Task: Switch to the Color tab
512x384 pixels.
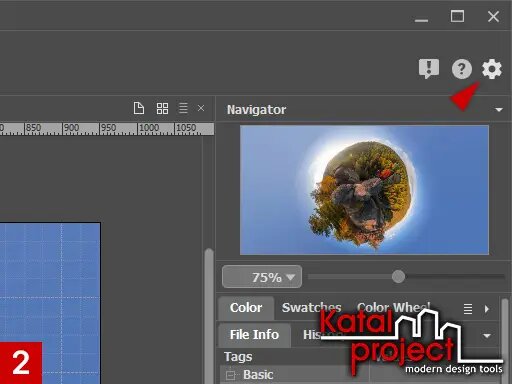Action: coord(246,308)
